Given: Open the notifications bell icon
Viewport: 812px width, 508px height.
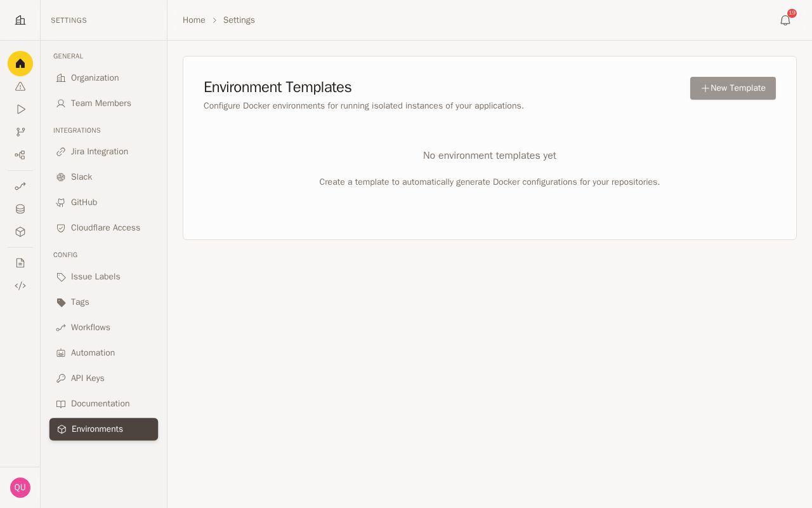Looking at the screenshot, I should [x=785, y=20].
